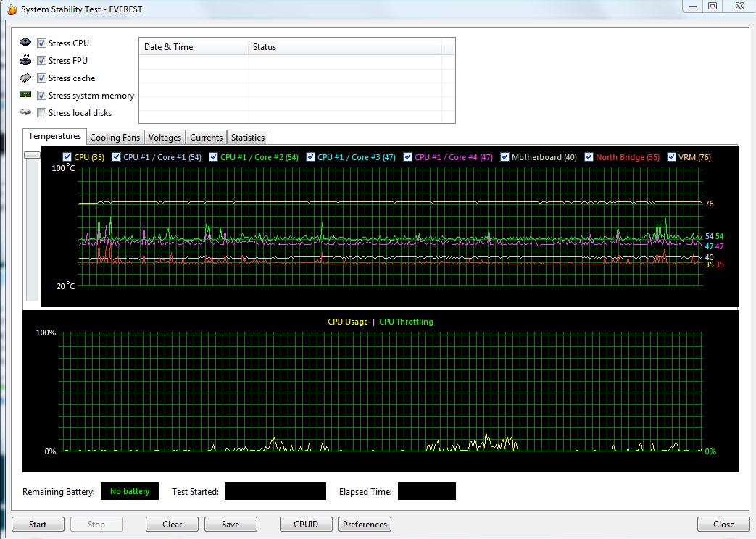756x539 pixels.
Task: Click the Remaining Battery label
Action: tap(58, 492)
